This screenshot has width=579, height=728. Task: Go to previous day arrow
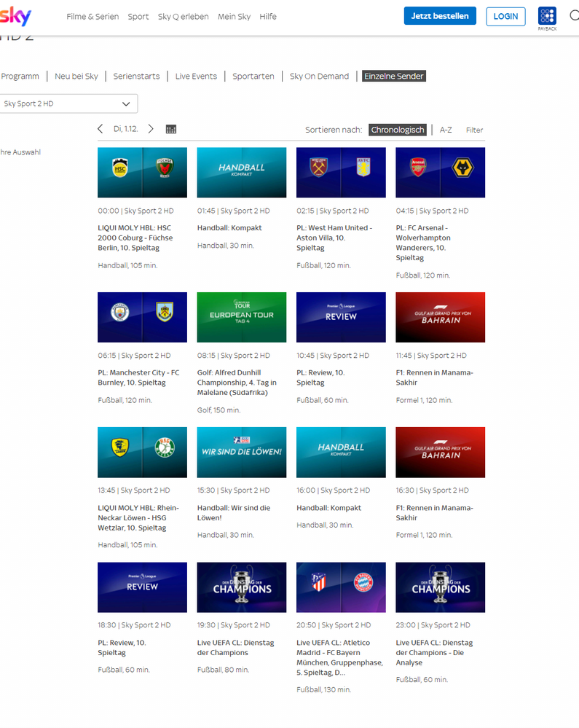point(101,129)
